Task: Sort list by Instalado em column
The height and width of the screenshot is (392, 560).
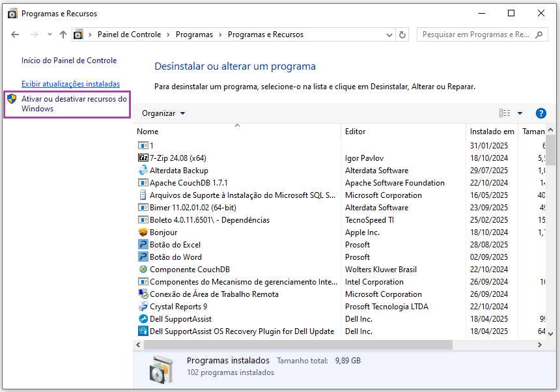Action: (x=492, y=132)
